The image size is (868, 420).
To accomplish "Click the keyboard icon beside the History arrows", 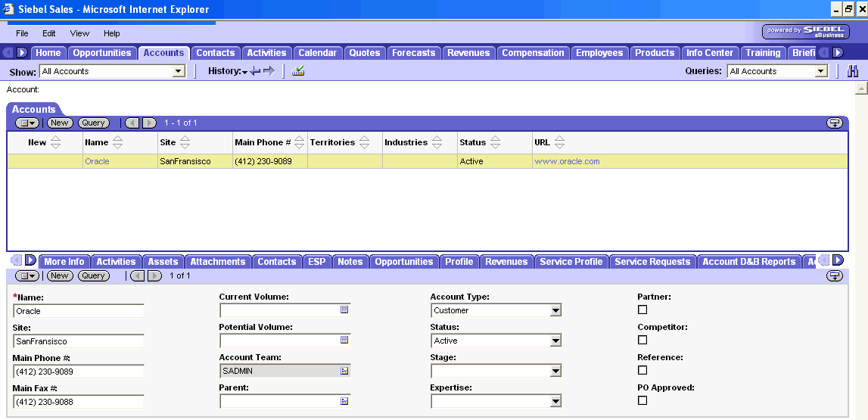I will click(298, 71).
